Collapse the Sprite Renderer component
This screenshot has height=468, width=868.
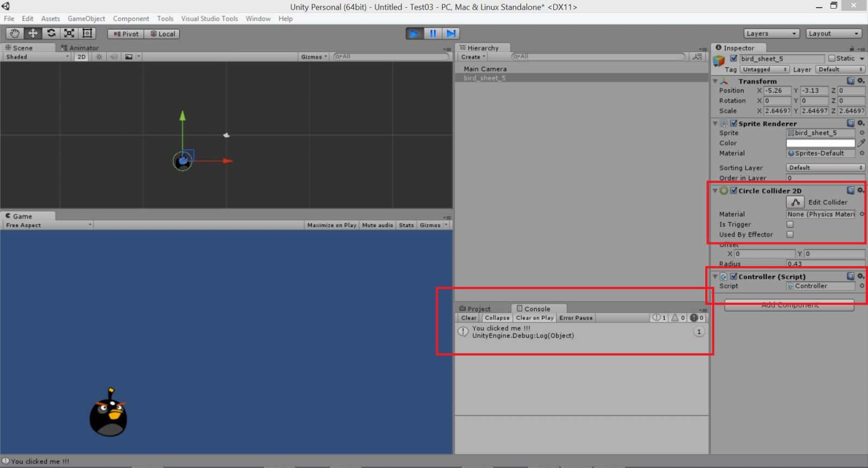pyautogui.click(x=715, y=124)
